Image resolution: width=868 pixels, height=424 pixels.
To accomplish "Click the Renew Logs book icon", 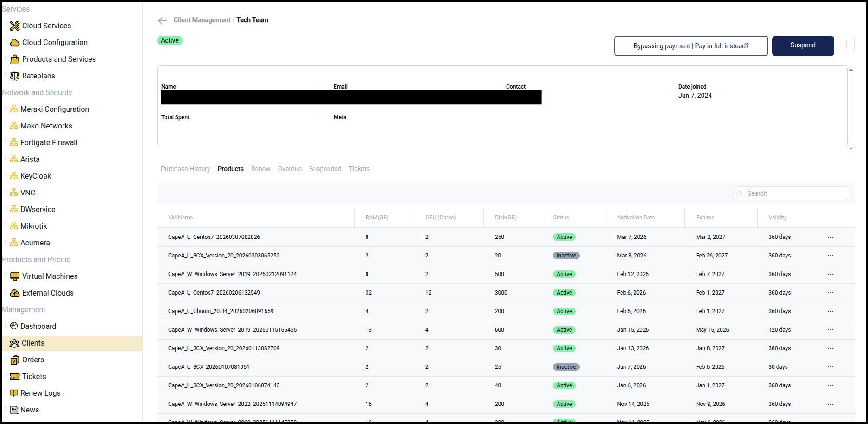I will tap(14, 393).
